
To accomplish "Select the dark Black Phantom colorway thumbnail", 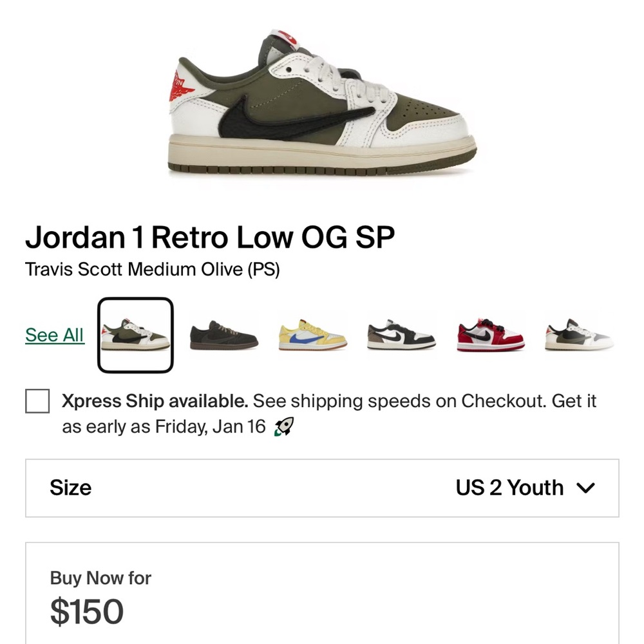I will (x=223, y=335).
